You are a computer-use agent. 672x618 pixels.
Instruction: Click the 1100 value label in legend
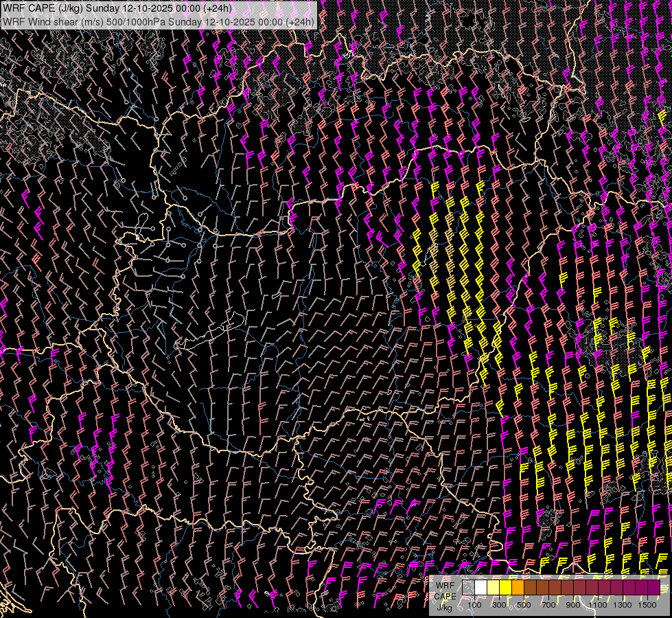[598, 605]
